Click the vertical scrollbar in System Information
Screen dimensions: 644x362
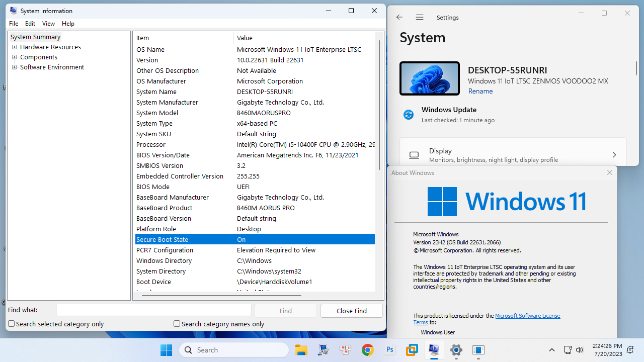point(380,106)
